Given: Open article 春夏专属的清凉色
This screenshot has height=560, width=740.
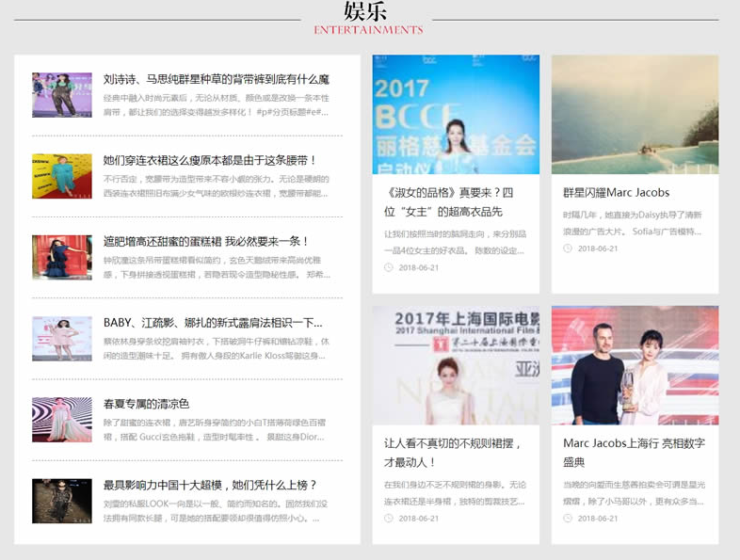Looking at the screenshot, I should (x=146, y=404).
